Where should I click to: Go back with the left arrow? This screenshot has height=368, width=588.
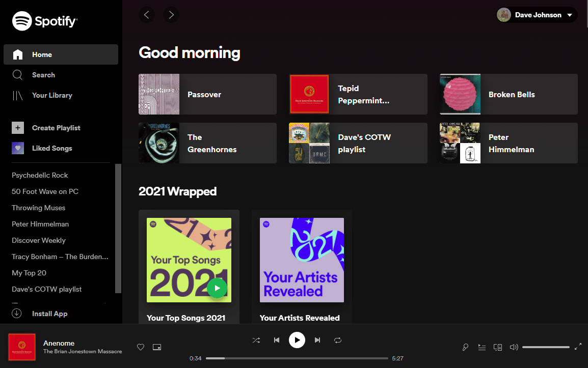[147, 15]
